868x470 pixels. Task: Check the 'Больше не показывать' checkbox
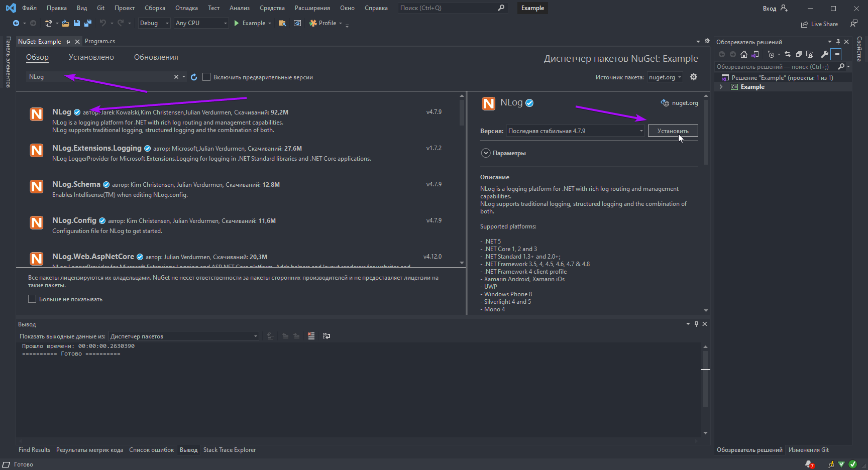[x=32, y=299]
